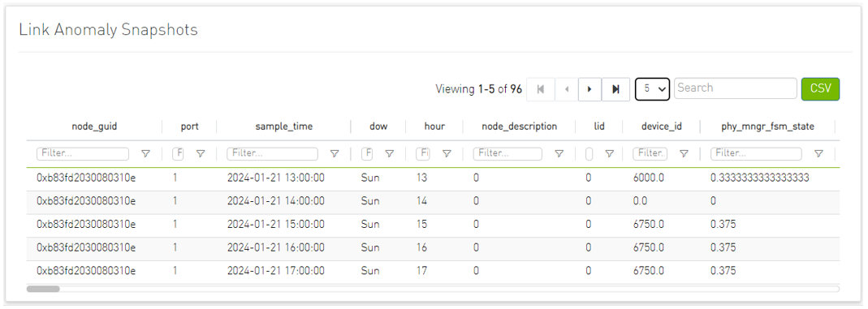The width and height of the screenshot is (868, 309).
Task: Click the device_id filter input
Action: pyautogui.click(x=650, y=153)
